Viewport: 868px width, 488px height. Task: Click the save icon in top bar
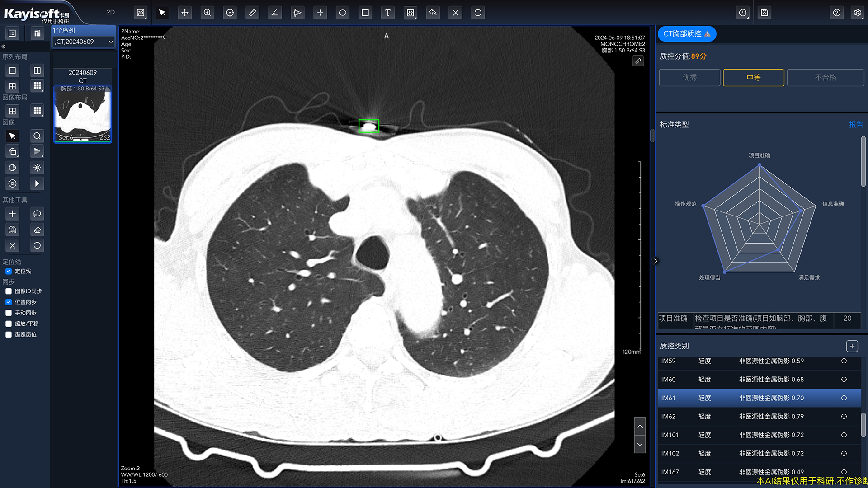click(x=764, y=13)
